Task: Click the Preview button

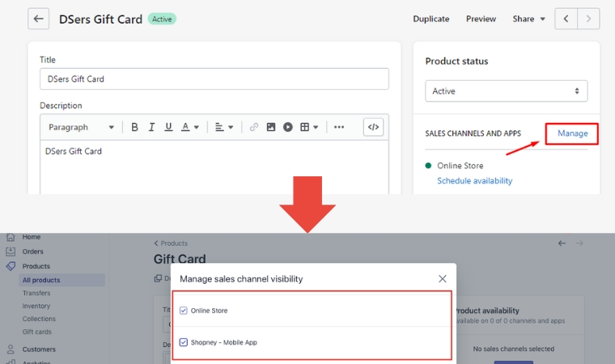Action: click(x=481, y=19)
